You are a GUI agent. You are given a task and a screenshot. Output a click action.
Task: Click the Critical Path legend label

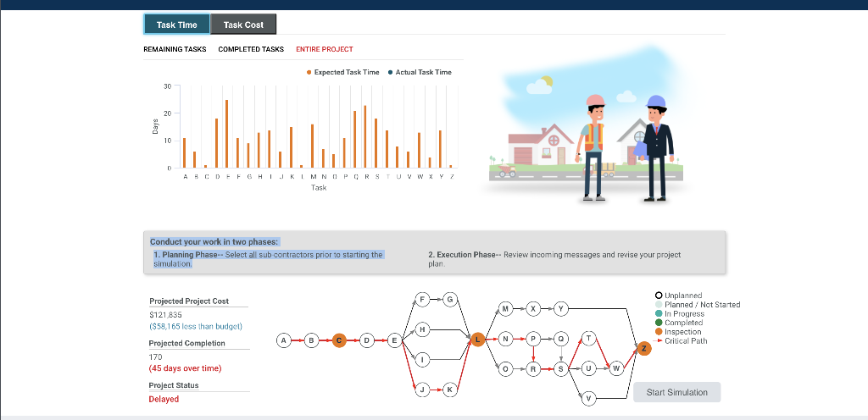coord(686,341)
